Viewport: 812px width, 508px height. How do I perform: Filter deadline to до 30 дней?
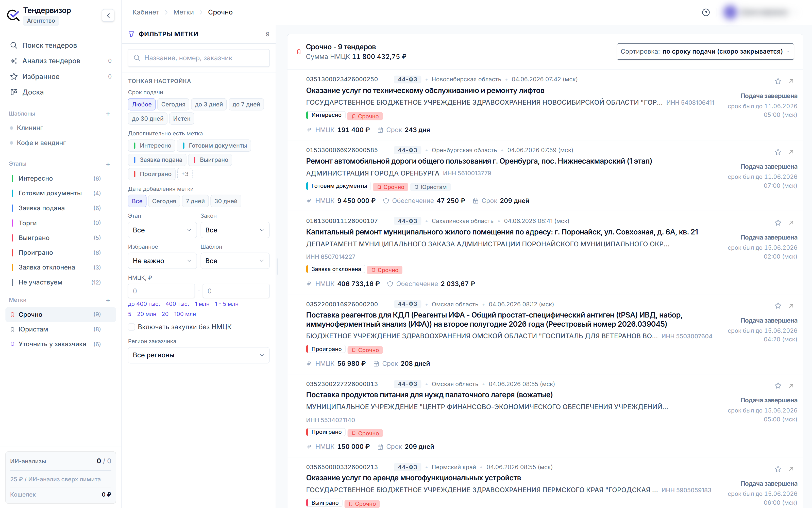(148, 119)
